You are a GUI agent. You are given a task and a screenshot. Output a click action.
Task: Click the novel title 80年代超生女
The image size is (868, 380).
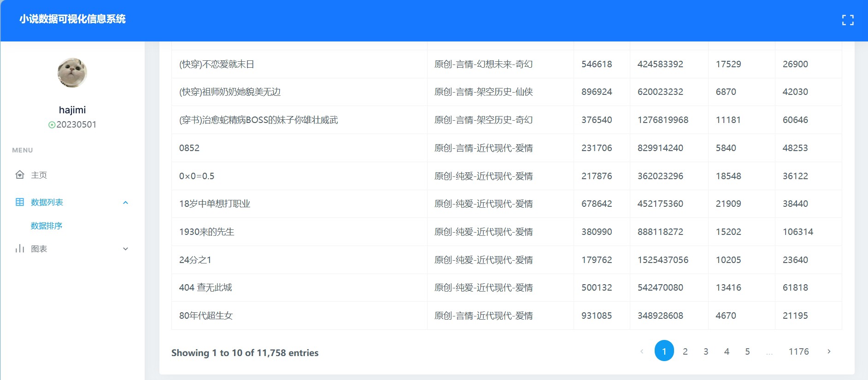[206, 316]
